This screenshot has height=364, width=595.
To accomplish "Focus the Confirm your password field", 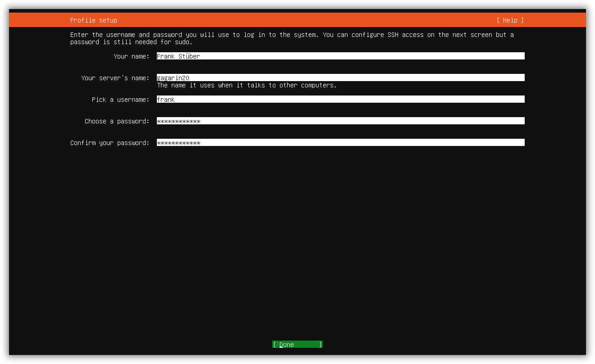I will pos(341,142).
